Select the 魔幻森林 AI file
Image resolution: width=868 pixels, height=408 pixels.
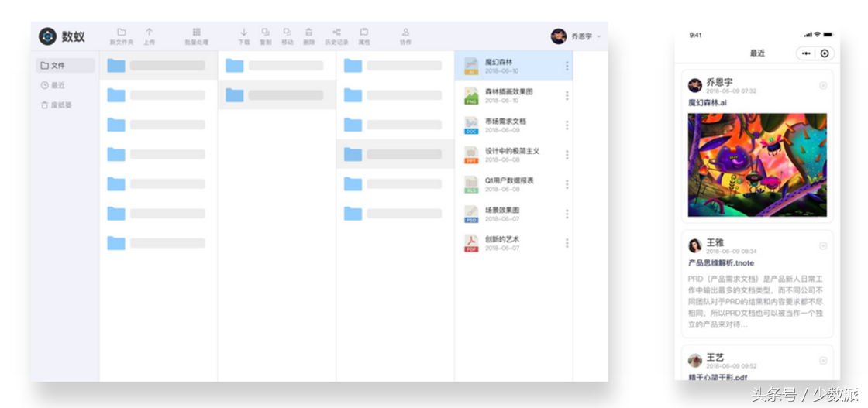[x=514, y=66]
